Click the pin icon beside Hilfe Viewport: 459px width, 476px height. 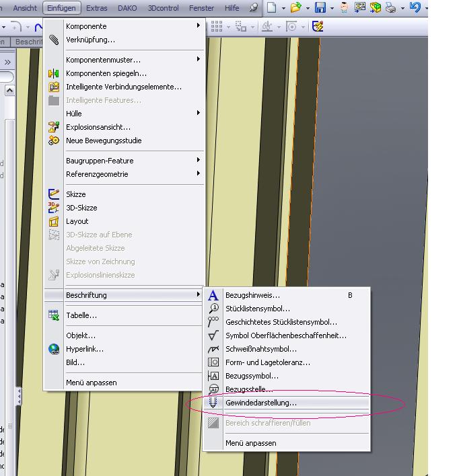tap(254, 7)
